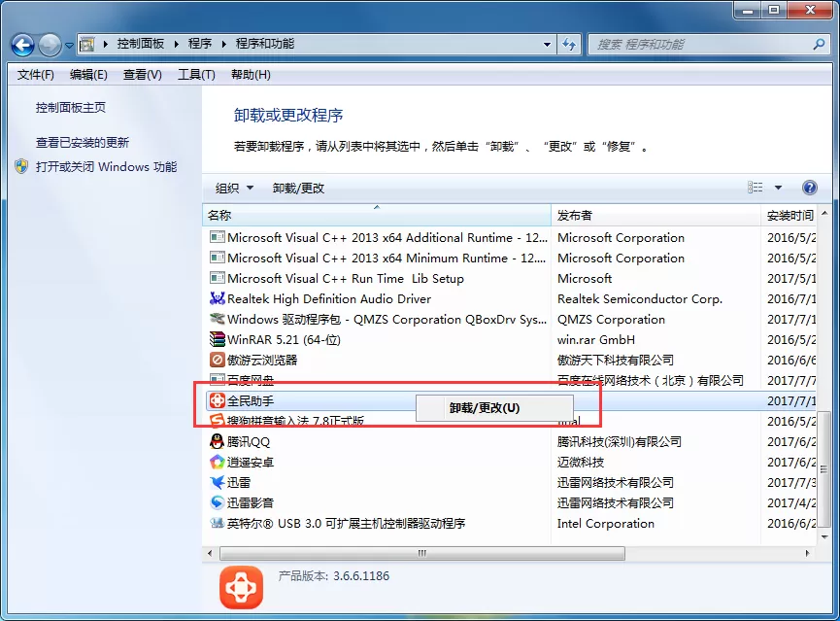This screenshot has height=621, width=840.
Task: Click the WinRAR 5.21 books icon
Action: point(217,339)
